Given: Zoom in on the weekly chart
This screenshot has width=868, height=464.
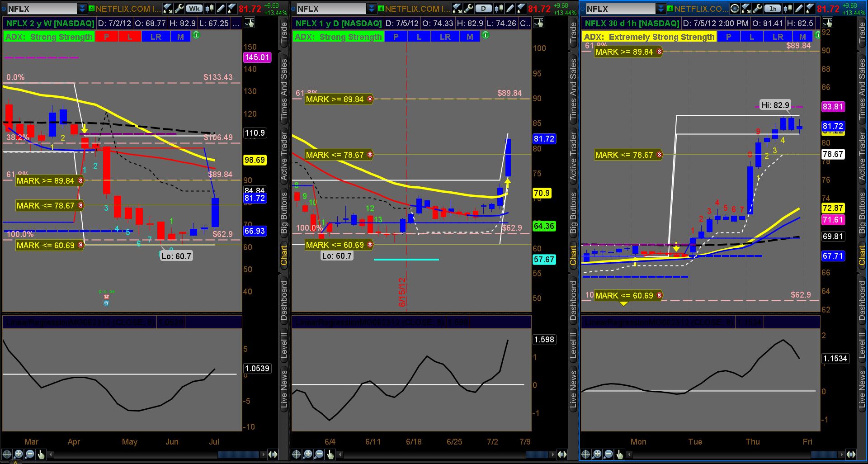Looking at the screenshot, I should 19,454.
